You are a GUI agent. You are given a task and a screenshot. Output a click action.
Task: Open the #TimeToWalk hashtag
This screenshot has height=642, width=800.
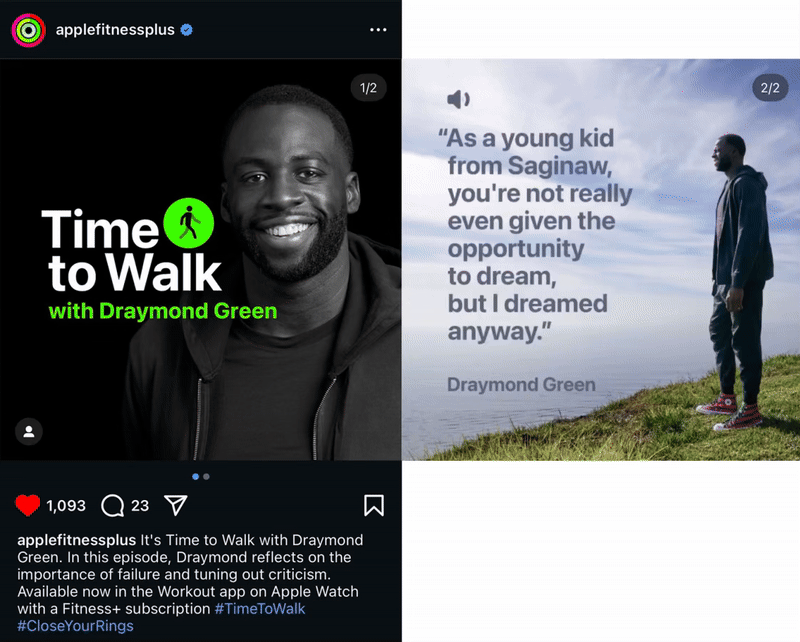(x=260, y=609)
